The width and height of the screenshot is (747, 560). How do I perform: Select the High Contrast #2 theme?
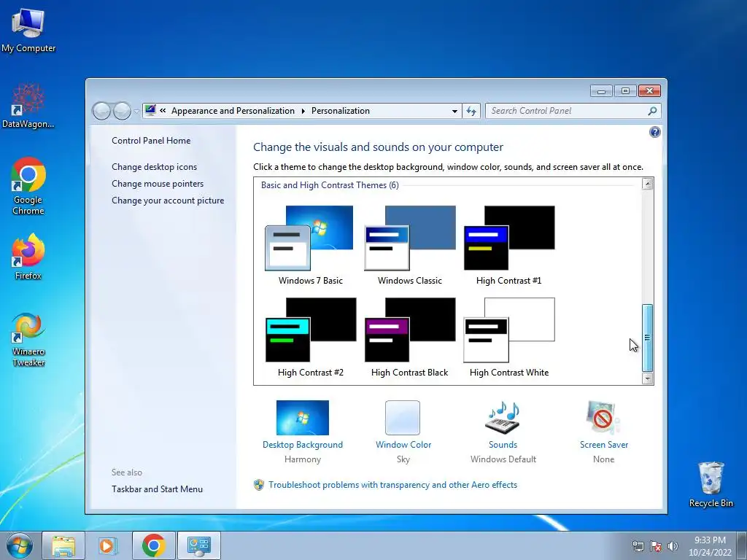point(310,338)
